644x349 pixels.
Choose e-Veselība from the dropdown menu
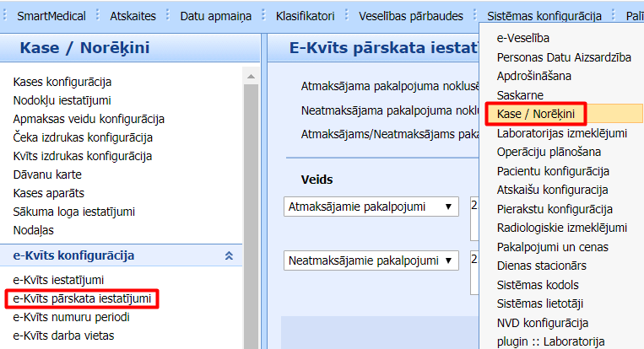(x=523, y=37)
